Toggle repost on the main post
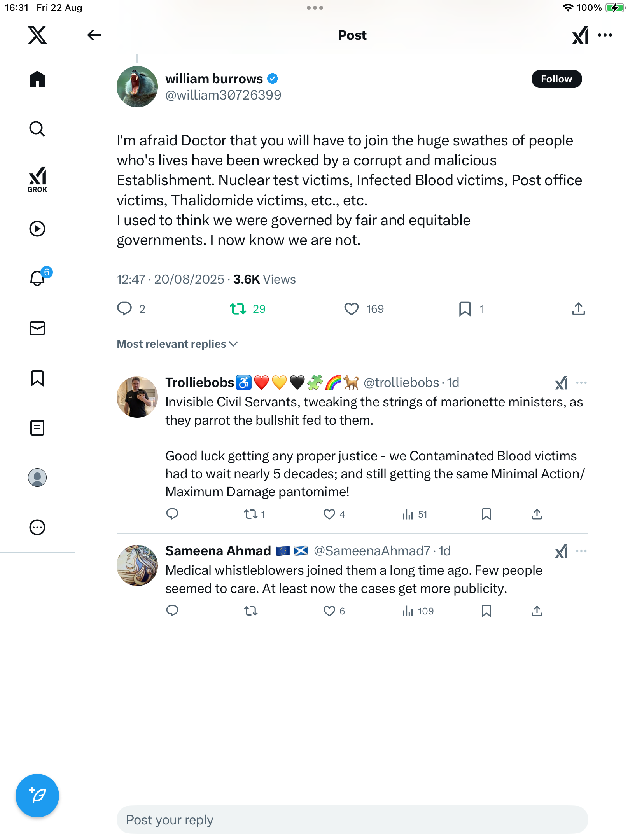The image size is (630, 840). (x=238, y=309)
